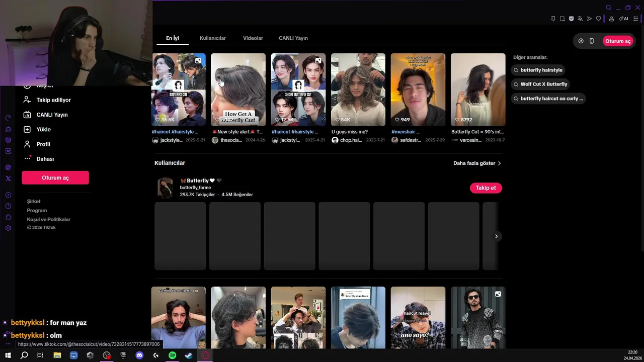Open the GX Cleaner broom sidebar icon

[8, 129]
